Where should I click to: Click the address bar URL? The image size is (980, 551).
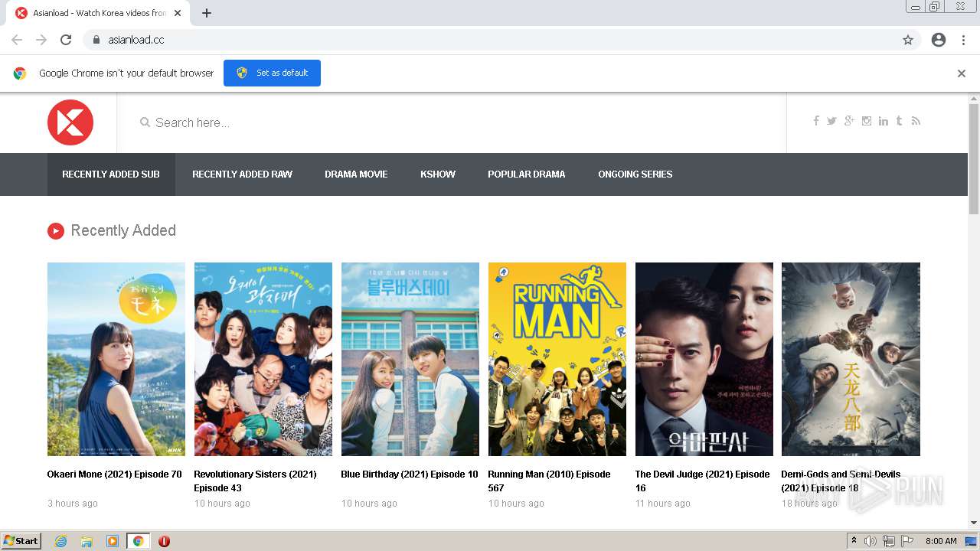pyautogui.click(x=136, y=40)
